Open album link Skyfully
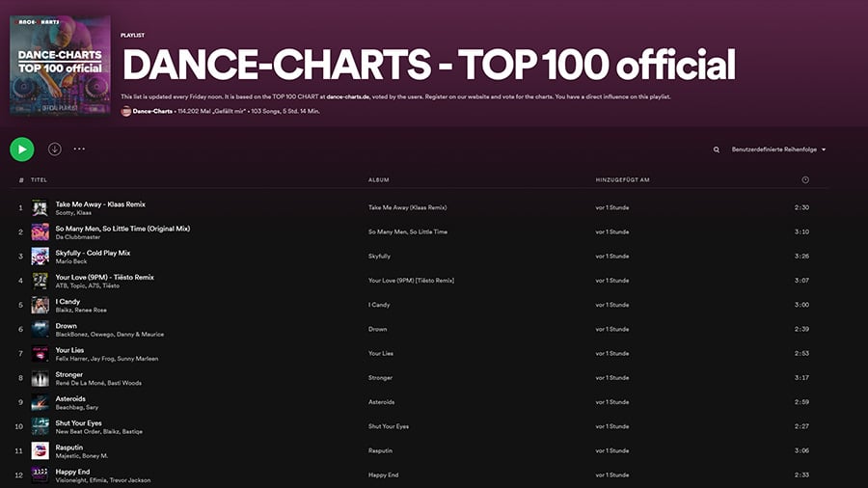The image size is (868, 488). point(379,257)
